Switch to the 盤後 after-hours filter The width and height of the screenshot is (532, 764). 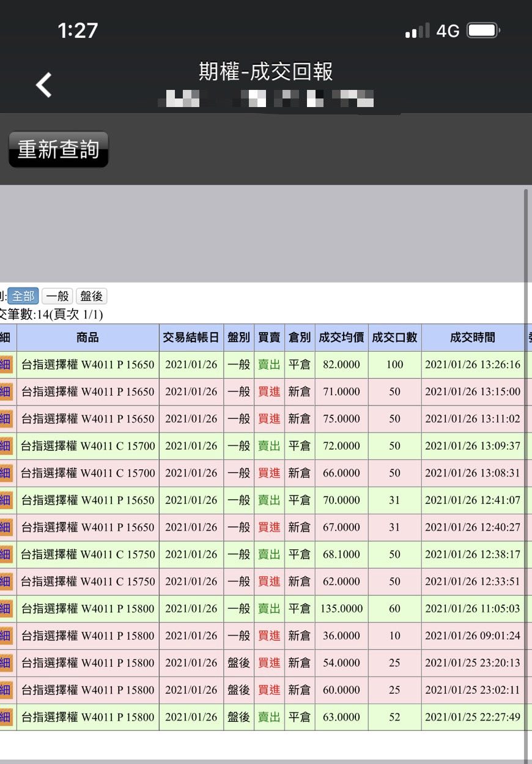(91, 297)
